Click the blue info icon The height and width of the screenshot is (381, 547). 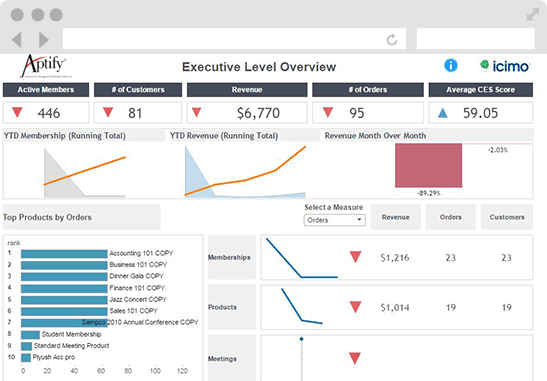click(450, 65)
